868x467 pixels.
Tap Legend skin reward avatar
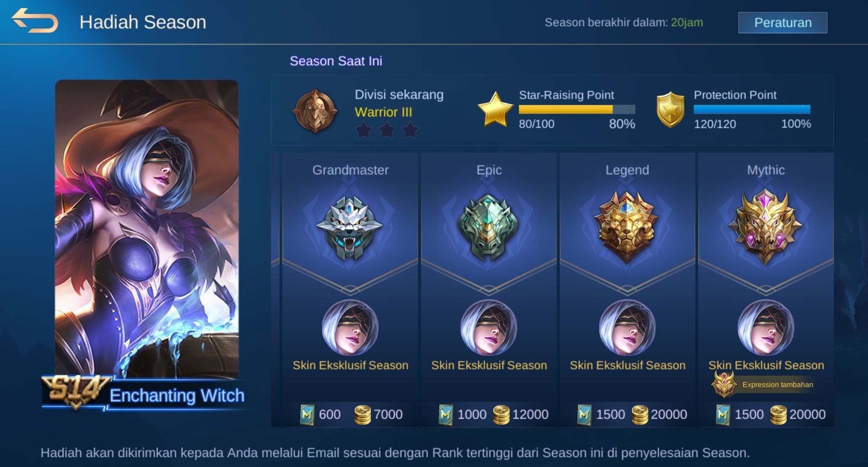[627, 327]
